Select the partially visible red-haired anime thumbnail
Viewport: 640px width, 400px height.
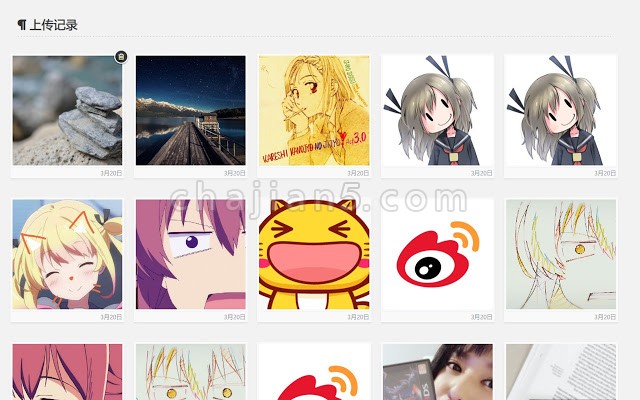point(67,372)
